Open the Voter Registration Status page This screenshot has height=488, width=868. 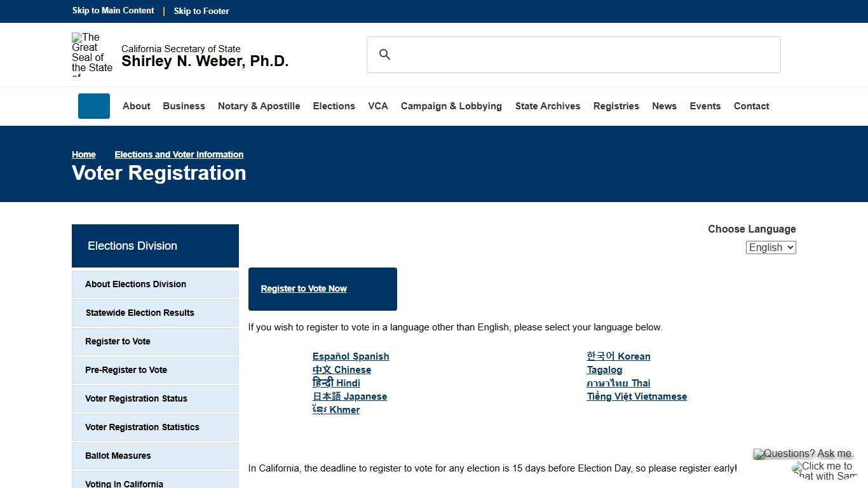coord(136,398)
